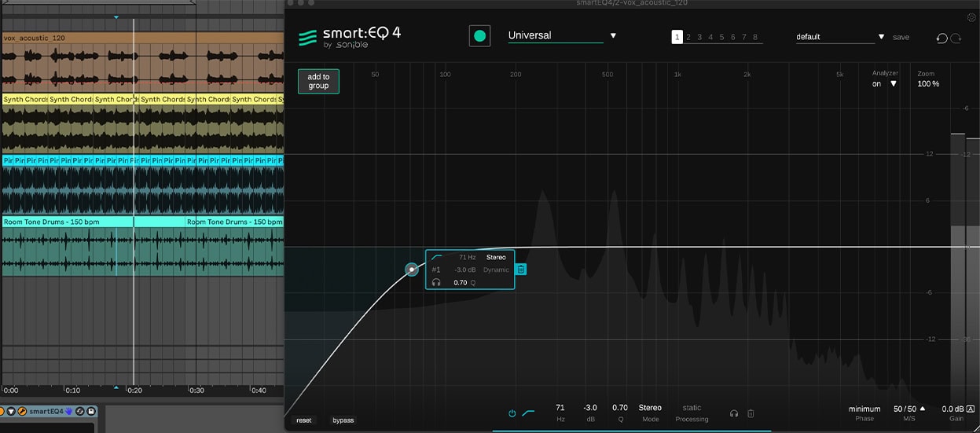Image resolution: width=980 pixels, height=433 pixels.
Task: Select the vox_acoustic_120 track header
Action: [142, 37]
